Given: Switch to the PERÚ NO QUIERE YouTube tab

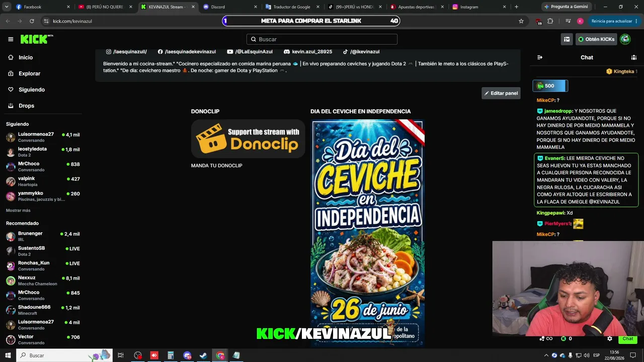Looking at the screenshot, I should [106, 7].
